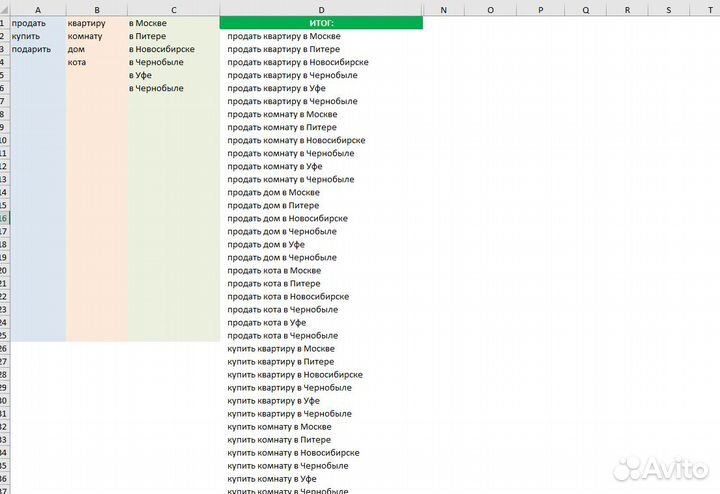
Task: Click the select-all corner triangle
Action: [x=5, y=10]
